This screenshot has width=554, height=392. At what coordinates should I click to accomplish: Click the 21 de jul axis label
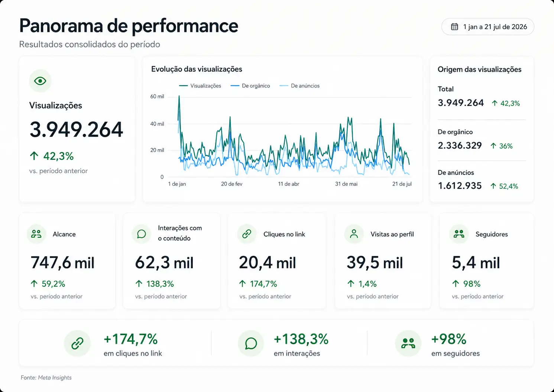pos(402,184)
